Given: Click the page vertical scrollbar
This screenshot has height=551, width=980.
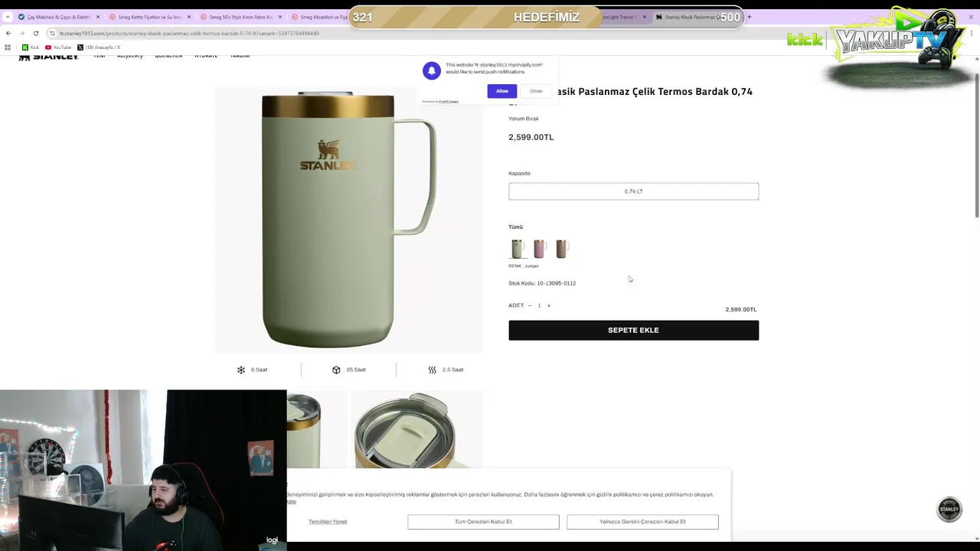Looking at the screenshot, I should 976,145.
